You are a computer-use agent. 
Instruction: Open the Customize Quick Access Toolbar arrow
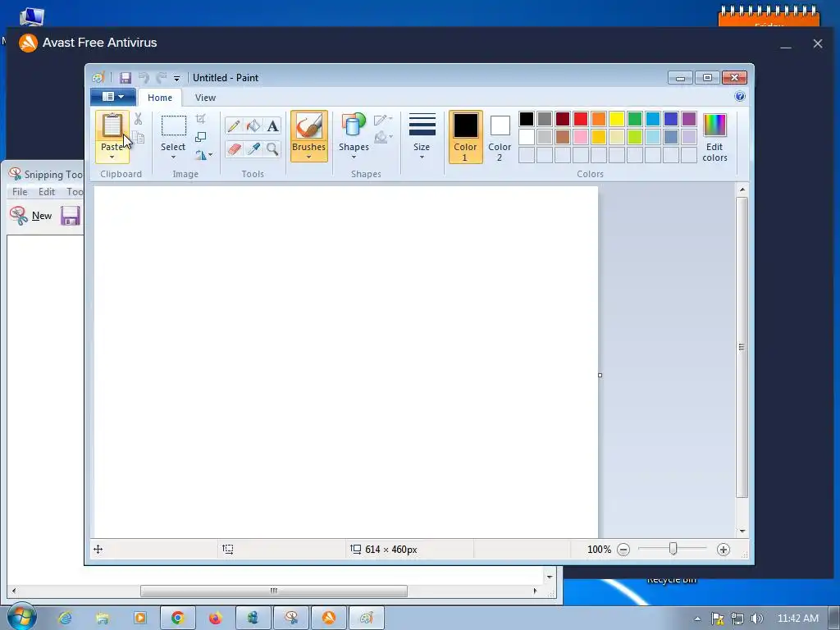click(x=176, y=78)
